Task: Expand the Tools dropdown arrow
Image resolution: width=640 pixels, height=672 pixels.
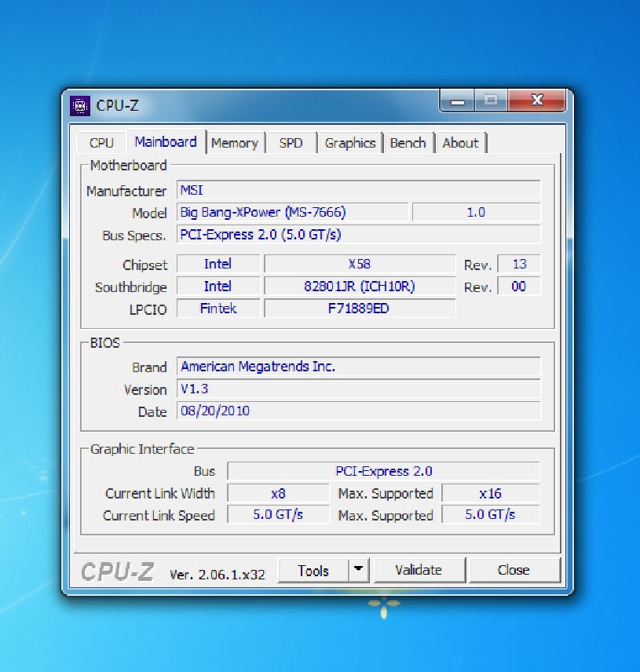Action: click(x=359, y=570)
